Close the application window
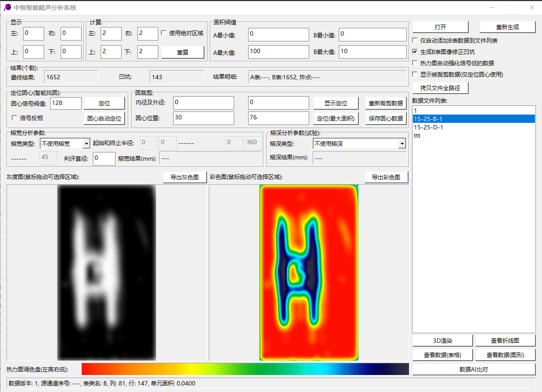The height and width of the screenshot is (392, 542). pyautogui.click(x=532, y=7)
